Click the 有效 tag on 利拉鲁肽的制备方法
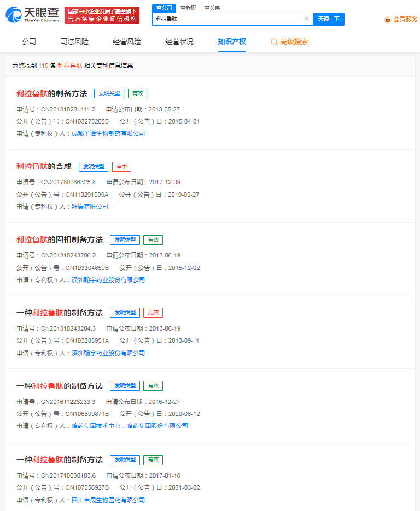Screen dimensions: 420x511 138,93
